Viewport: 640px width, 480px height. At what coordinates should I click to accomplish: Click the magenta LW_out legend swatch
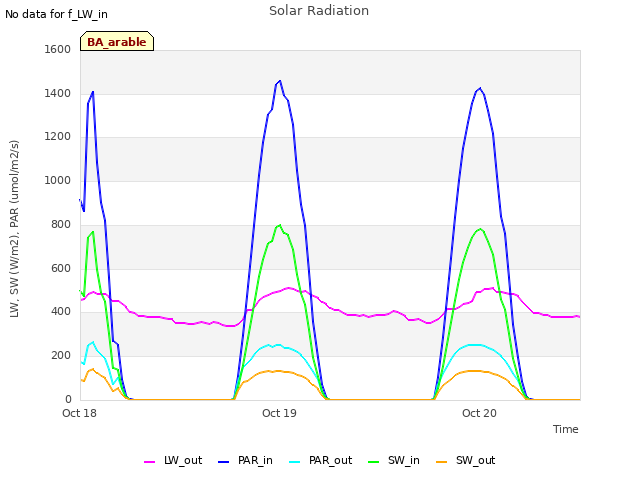(x=149, y=462)
